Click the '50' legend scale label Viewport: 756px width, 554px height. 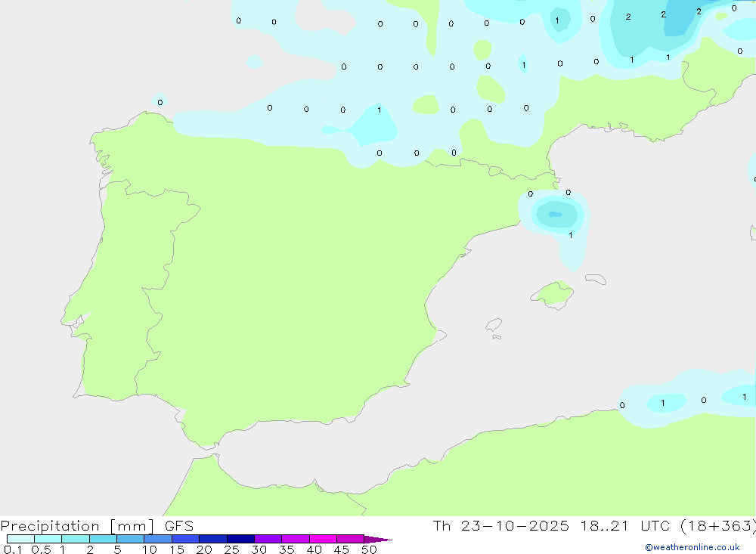[369, 549]
